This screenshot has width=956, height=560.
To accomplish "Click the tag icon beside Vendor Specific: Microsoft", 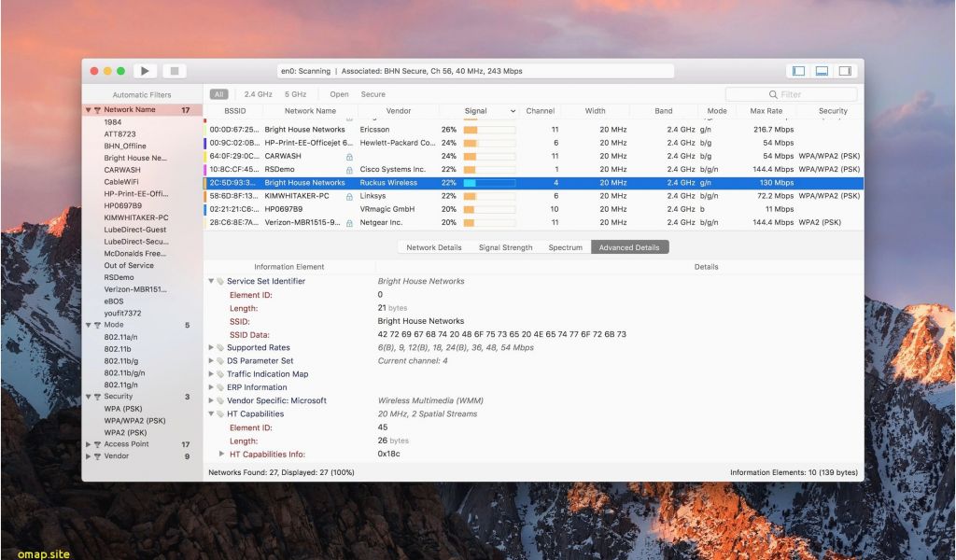I will click(x=220, y=401).
